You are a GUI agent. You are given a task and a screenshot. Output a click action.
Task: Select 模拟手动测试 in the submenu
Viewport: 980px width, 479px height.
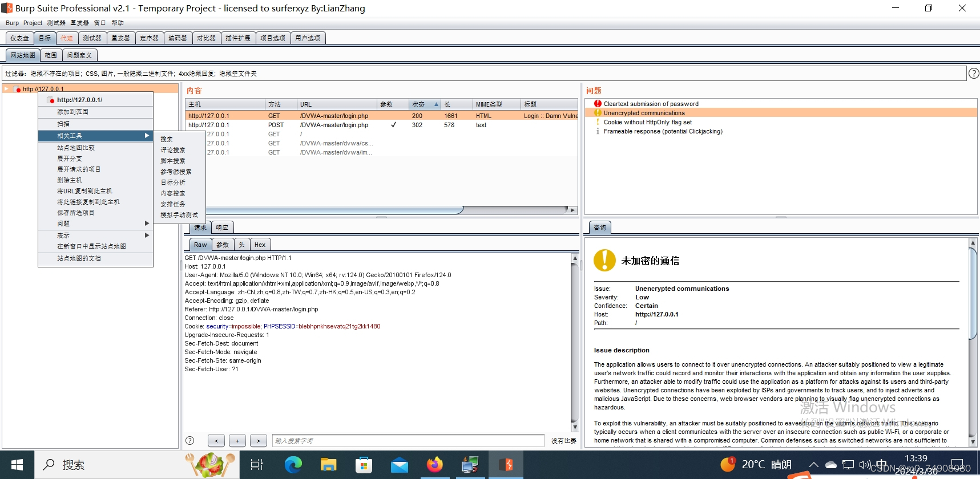click(x=179, y=215)
